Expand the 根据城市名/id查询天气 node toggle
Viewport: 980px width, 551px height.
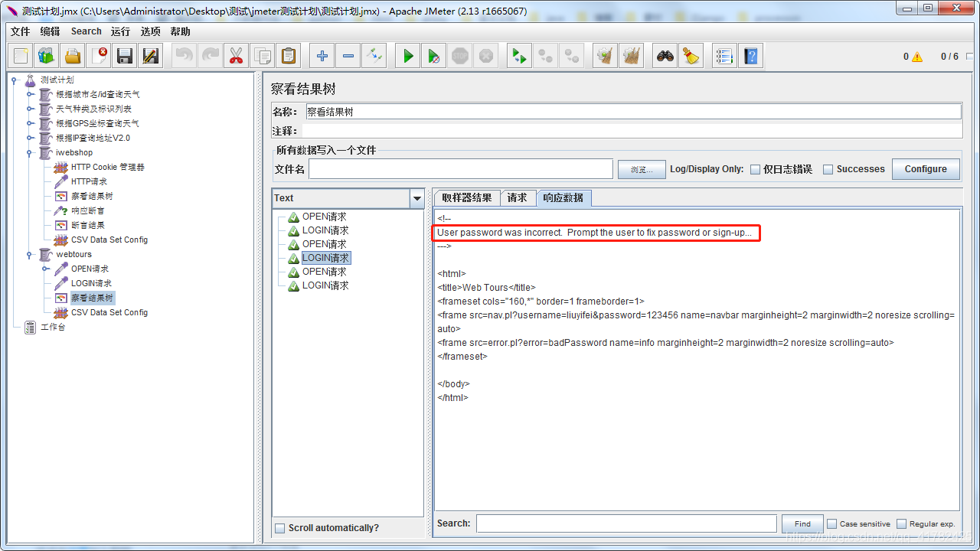tap(30, 94)
